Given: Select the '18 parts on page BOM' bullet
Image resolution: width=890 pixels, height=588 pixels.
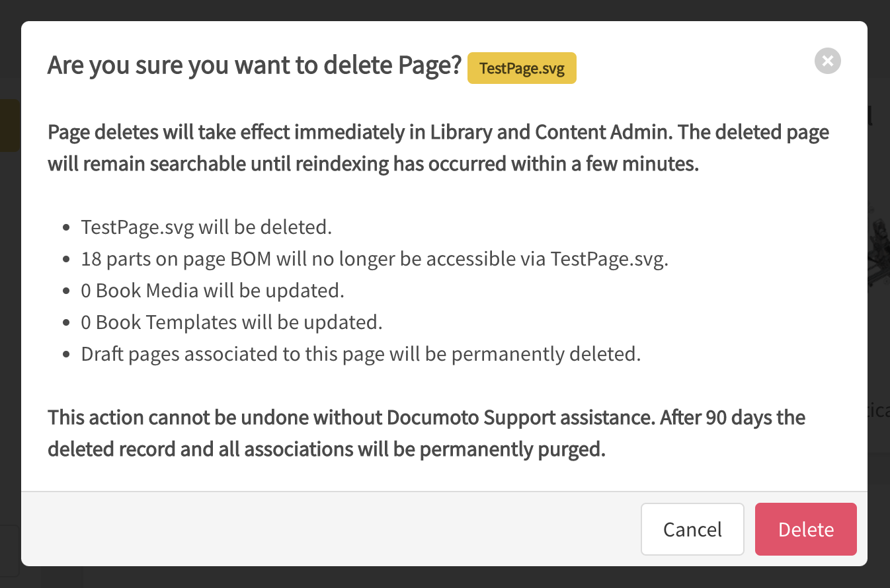Looking at the screenshot, I should [374, 259].
